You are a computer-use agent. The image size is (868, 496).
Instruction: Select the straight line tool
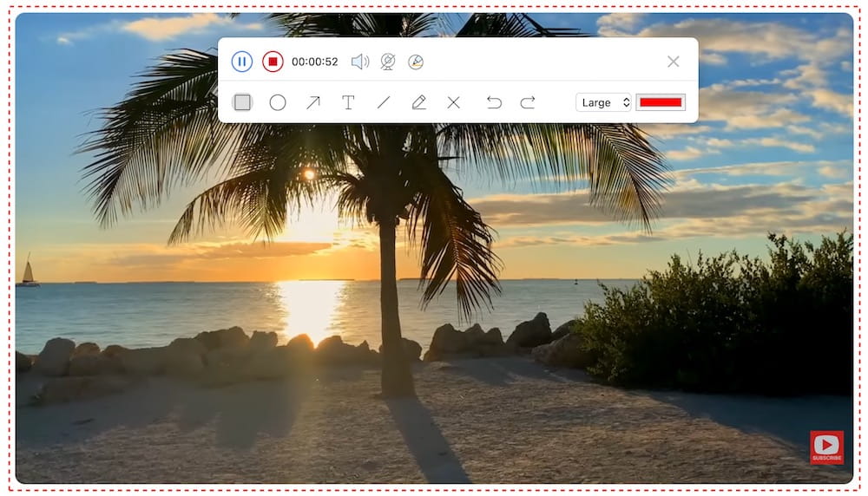pos(383,102)
